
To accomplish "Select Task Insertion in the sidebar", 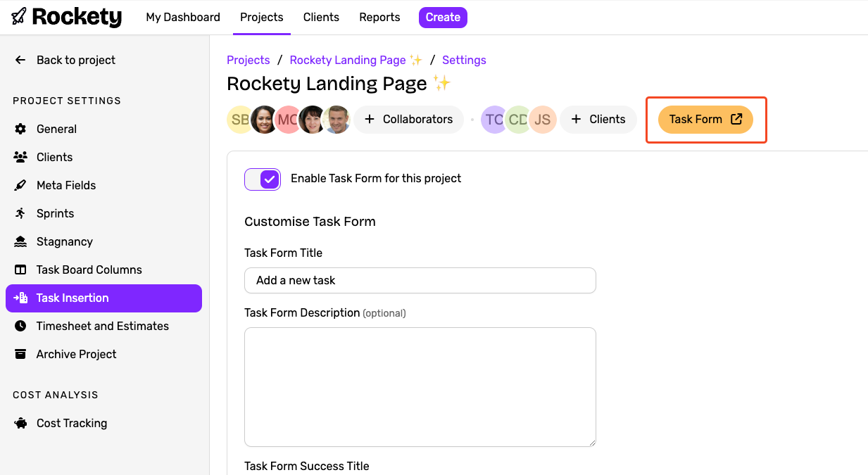I will [103, 298].
